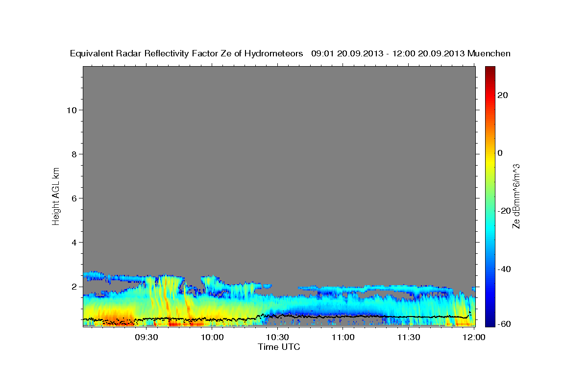
Task: Click the station name 'Muenchen' in the title
Action: [x=489, y=53]
